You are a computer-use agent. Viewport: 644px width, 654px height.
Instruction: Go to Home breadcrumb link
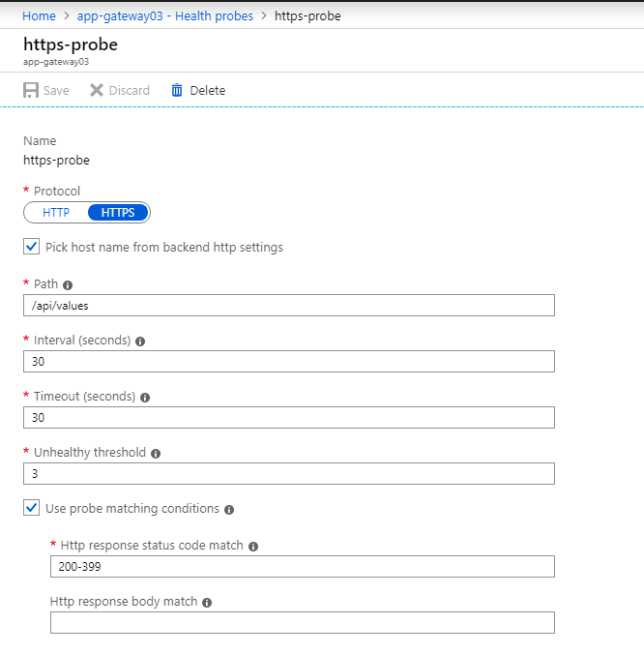pyautogui.click(x=39, y=15)
